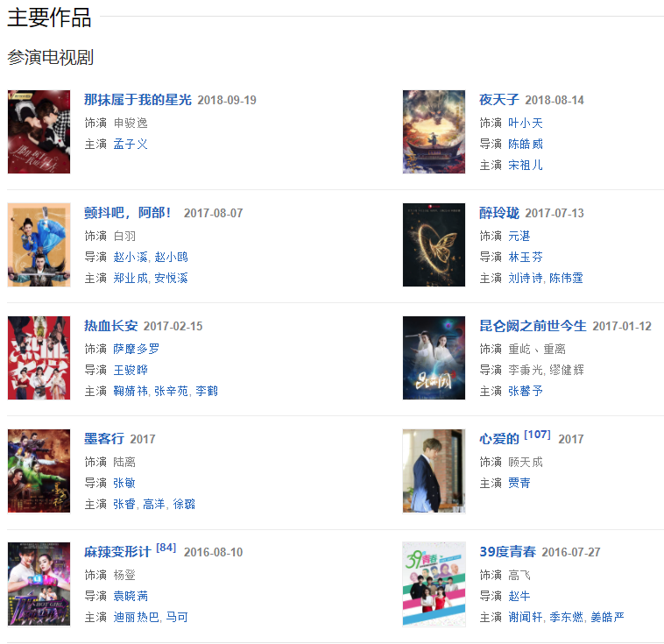Open the 心爱的 poster image
Image resolution: width=664 pixels, height=644 pixels.
coord(434,471)
